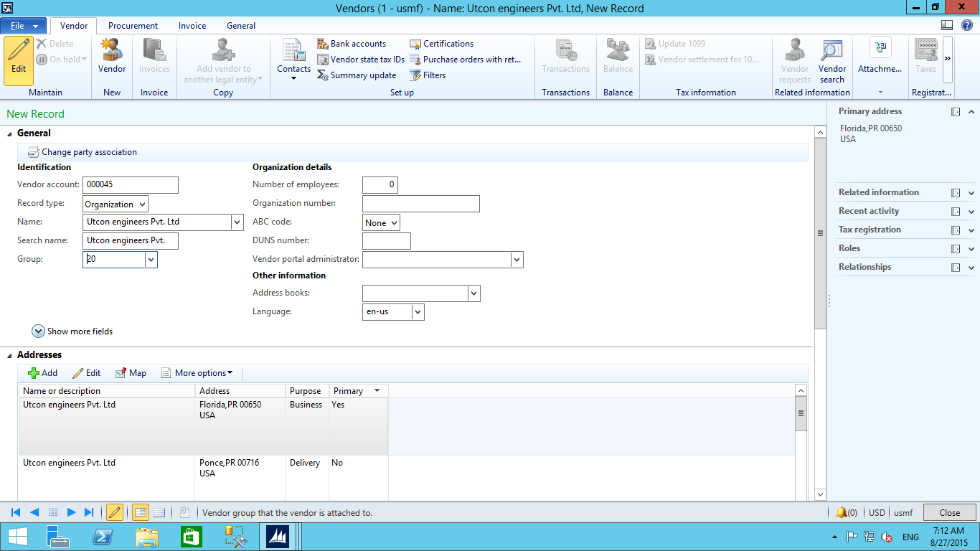Go to the first record in status bar
This screenshot has width=980, height=551.
(16, 512)
